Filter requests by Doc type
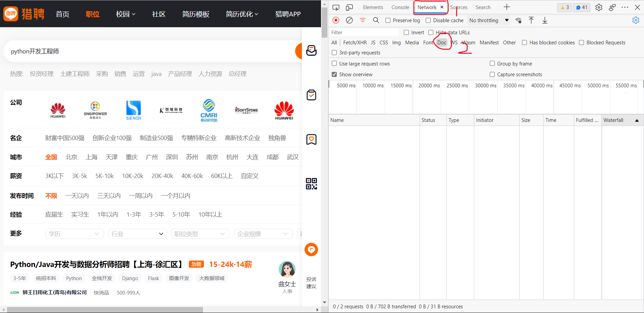 [x=442, y=42]
